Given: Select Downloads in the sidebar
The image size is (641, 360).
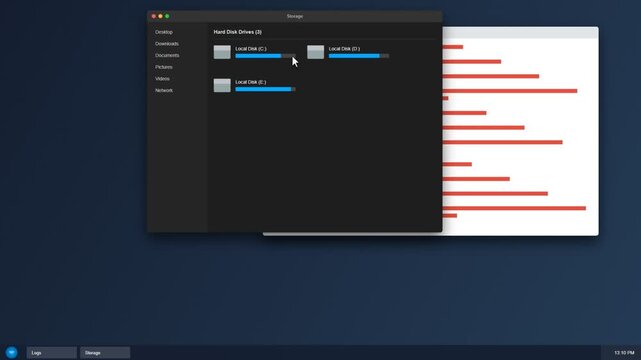Looking at the screenshot, I should pyautogui.click(x=167, y=44).
